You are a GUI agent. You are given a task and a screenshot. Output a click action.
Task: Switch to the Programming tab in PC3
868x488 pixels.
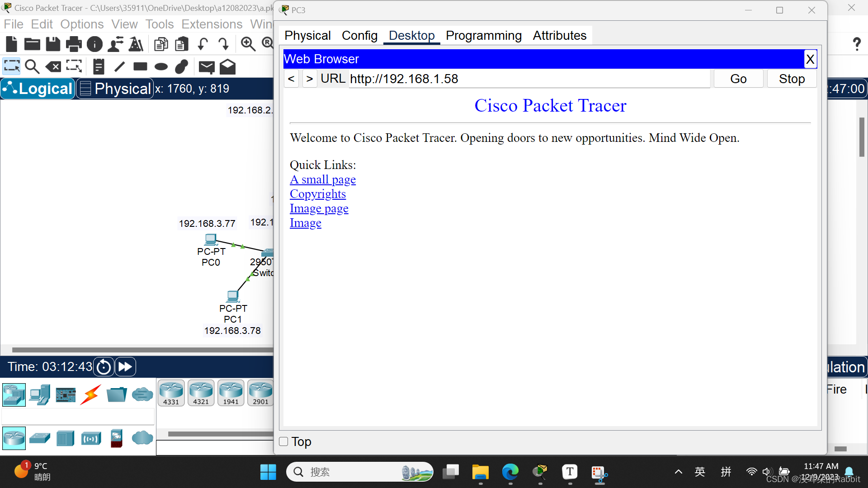click(484, 35)
